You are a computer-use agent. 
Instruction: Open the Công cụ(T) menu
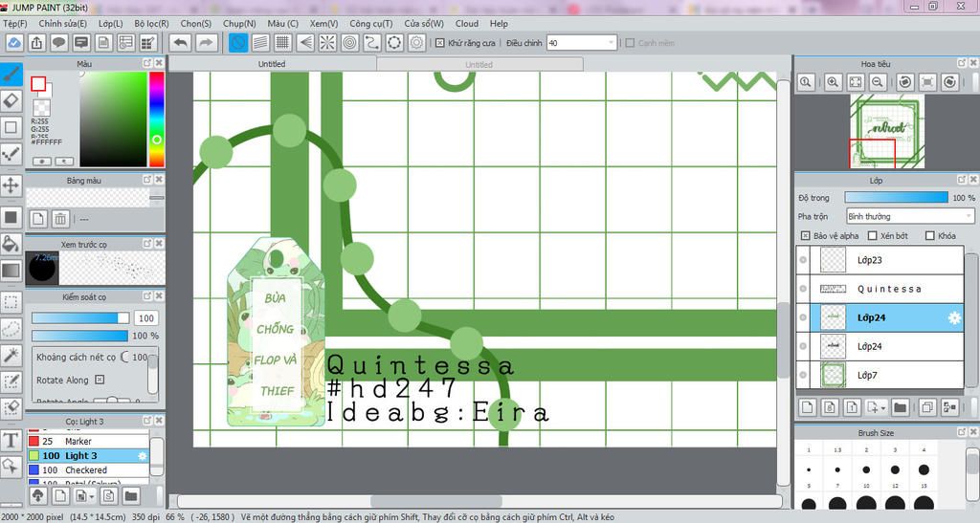click(x=370, y=24)
